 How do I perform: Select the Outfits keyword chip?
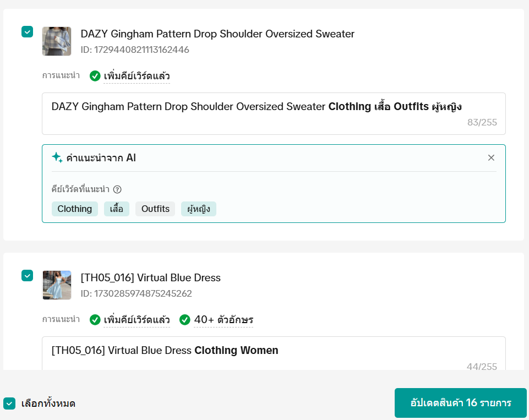click(155, 209)
